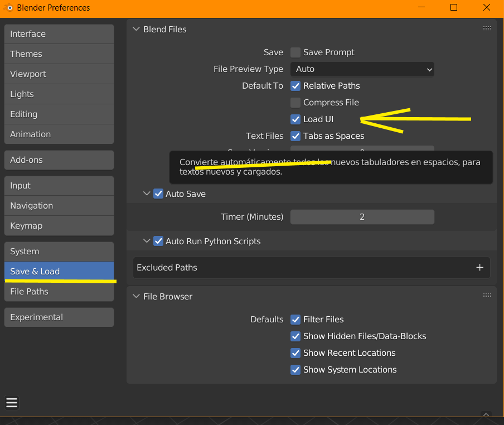Click the Auto Save Timer minutes field
Image resolution: width=504 pixels, height=425 pixels.
coord(362,217)
